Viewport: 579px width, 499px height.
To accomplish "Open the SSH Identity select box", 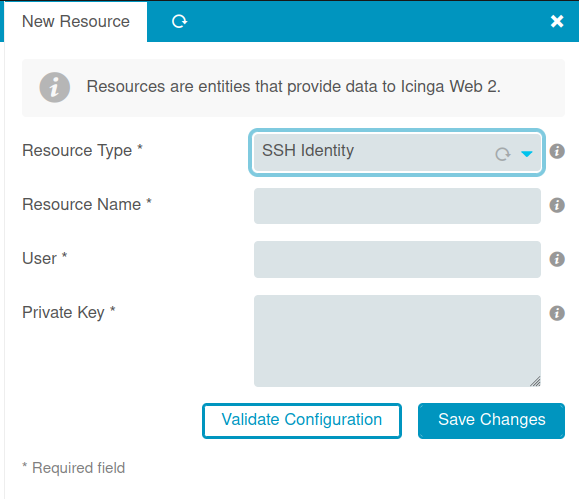I will pos(397,152).
